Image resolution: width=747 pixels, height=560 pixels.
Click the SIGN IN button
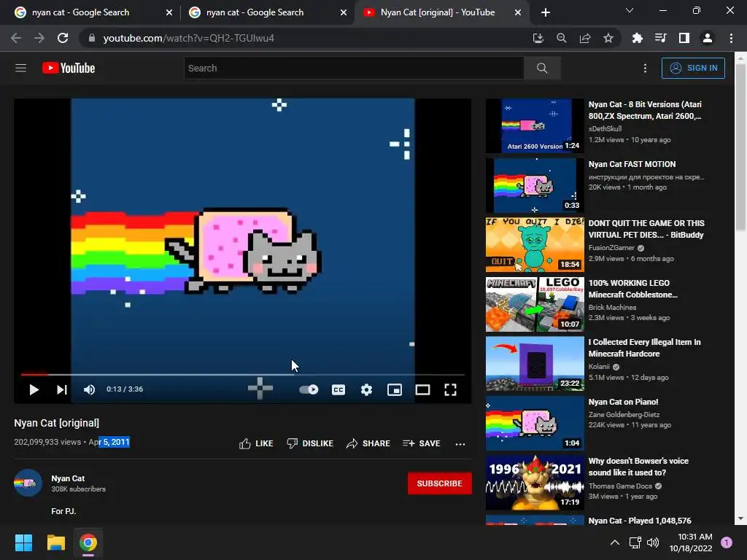pos(693,68)
